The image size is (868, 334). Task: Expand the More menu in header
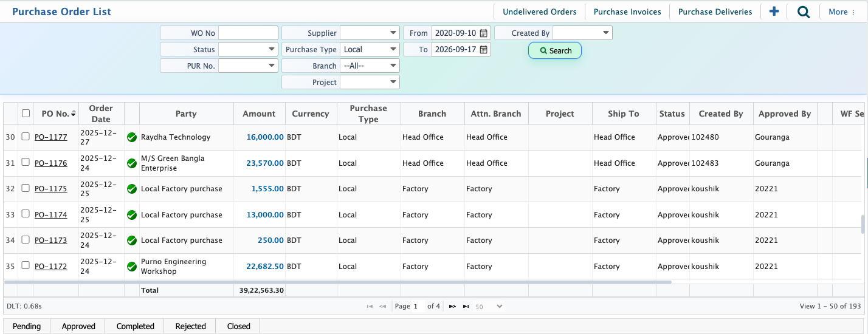click(842, 12)
